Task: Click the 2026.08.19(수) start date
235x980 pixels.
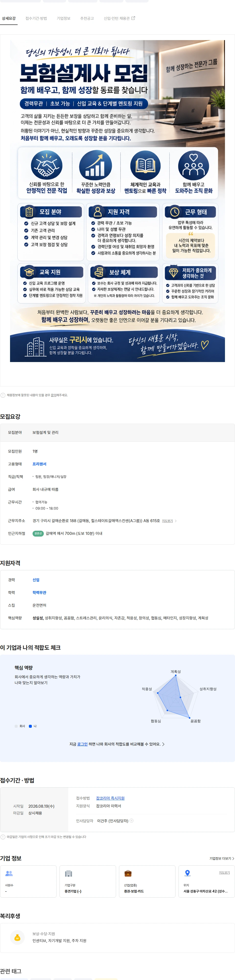Action: 41,806
